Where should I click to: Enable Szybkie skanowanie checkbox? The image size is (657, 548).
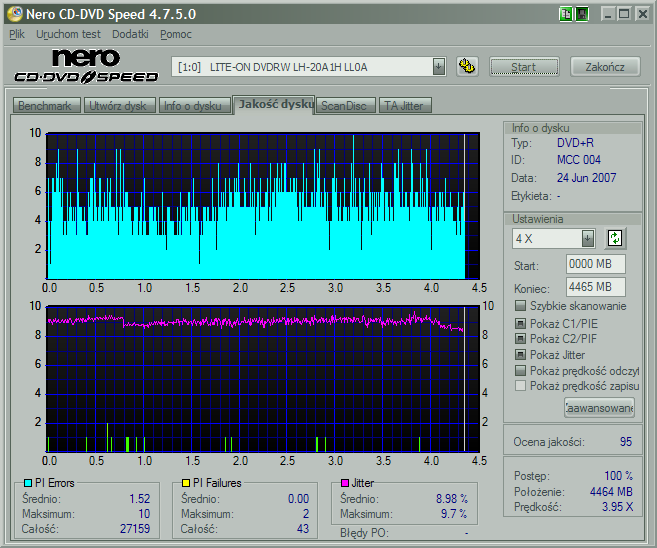520,305
